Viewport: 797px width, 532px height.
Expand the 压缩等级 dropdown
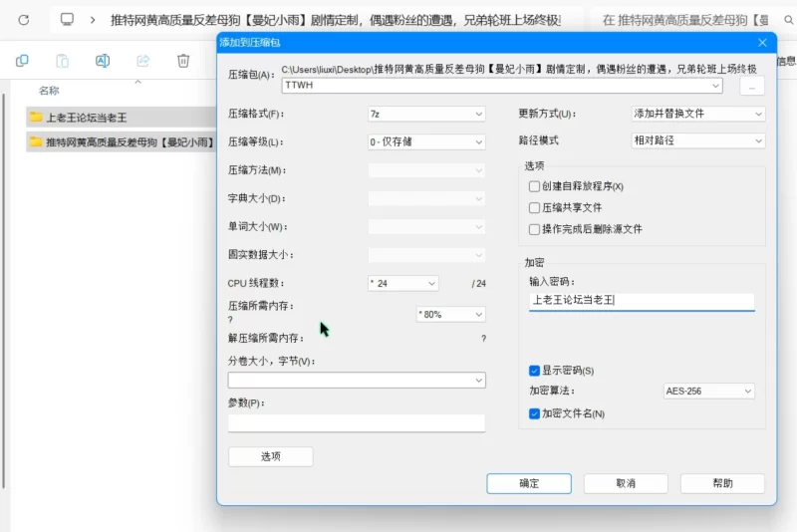[x=426, y=141]
